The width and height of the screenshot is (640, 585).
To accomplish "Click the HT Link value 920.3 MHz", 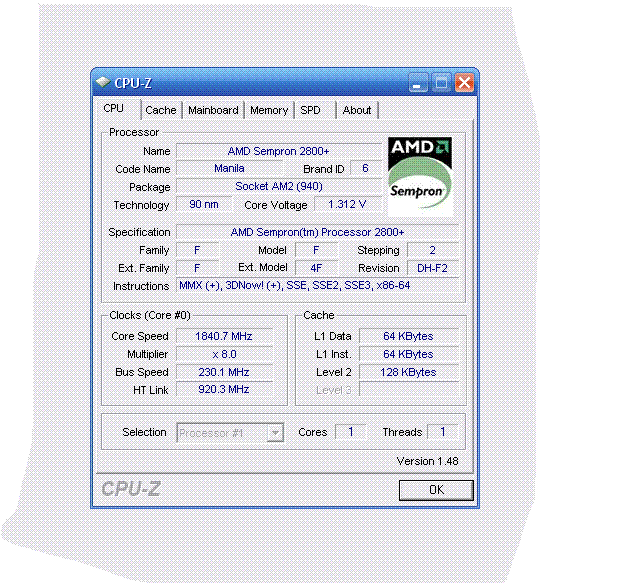I will [x=224, y=389].
